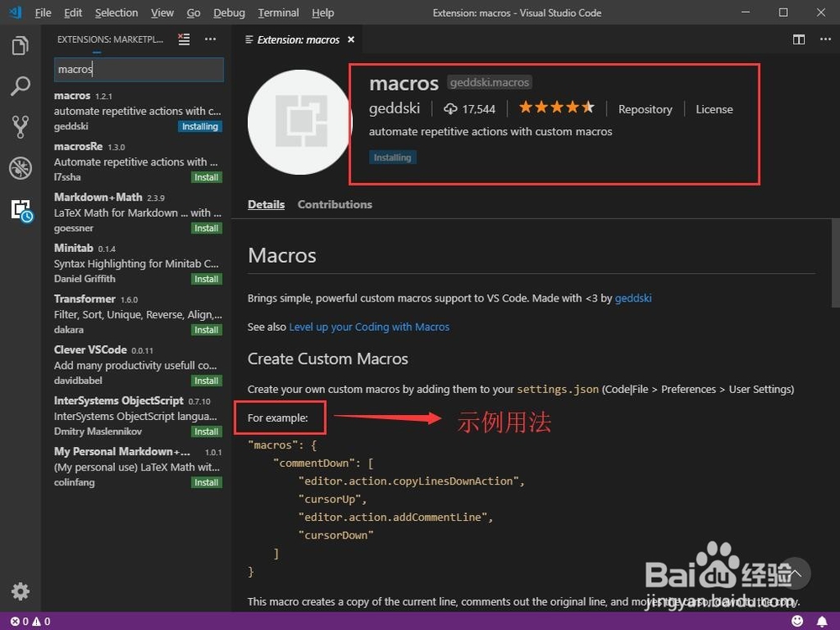Click the details page vertical scrollbar

(x=835, y=263)
